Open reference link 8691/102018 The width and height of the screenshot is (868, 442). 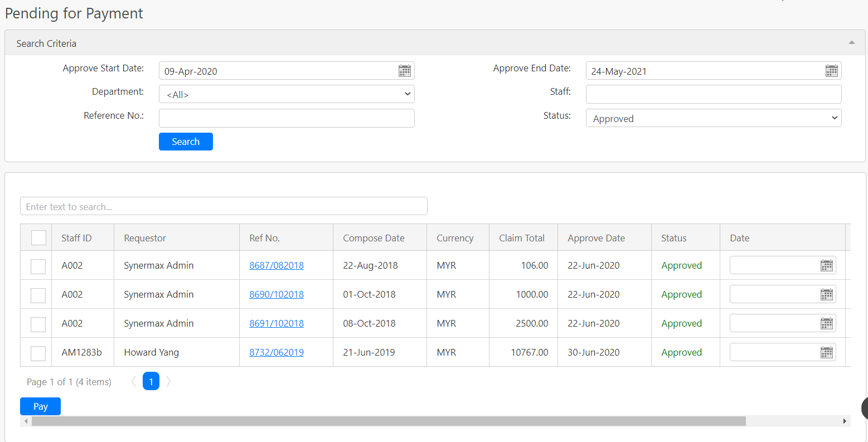pyautogui.click(x=277, y=323)
